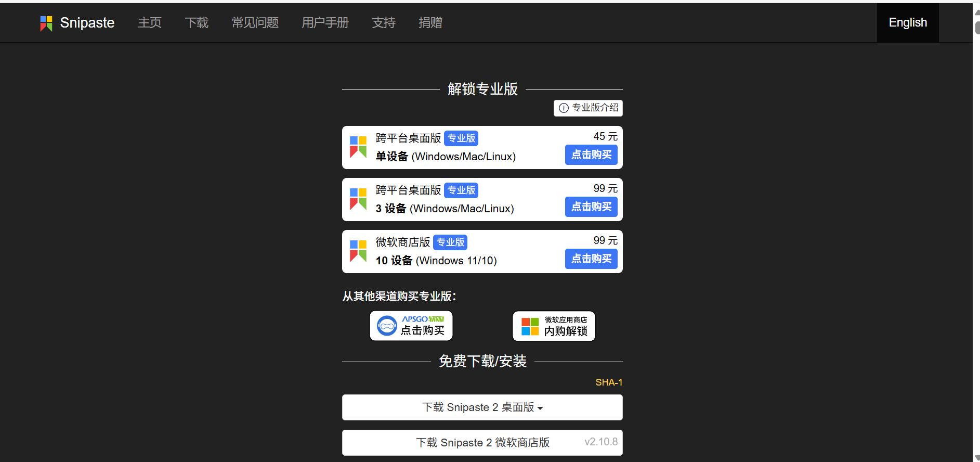Image resolution: width=980 pixels, height=462 pixels.
Task: Click the 10 设备 (Windows 11/10) text
Action: 436,261
